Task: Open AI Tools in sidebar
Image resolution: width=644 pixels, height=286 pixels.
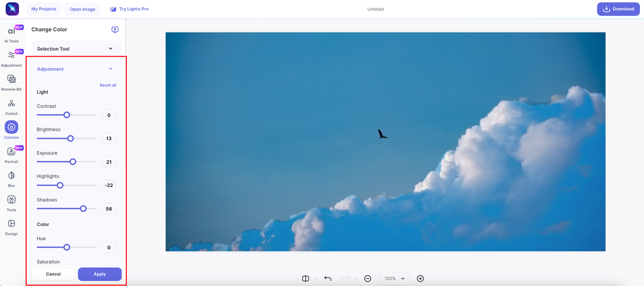Action: click(x=12, y=34)
